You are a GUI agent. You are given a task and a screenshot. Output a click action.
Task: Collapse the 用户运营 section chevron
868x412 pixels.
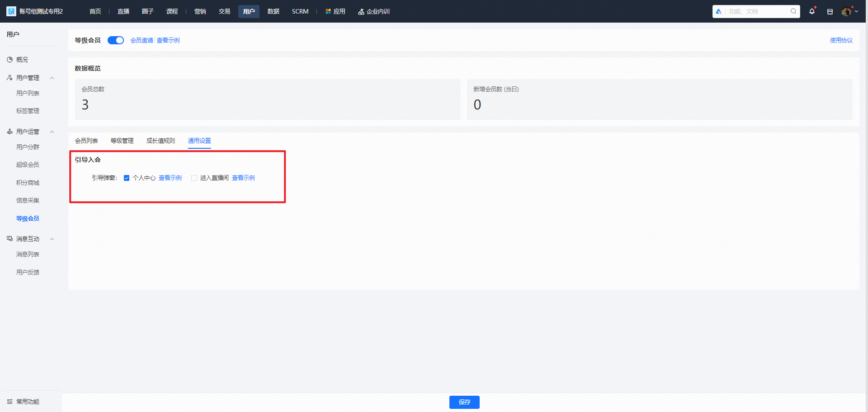click(x=52, y=132)
